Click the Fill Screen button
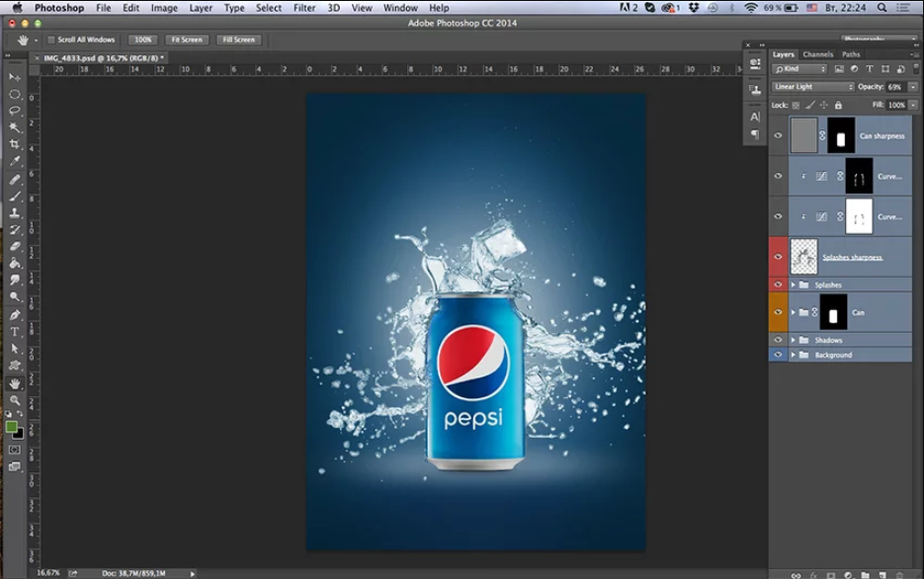924x579 pixels. pos(239,41)
